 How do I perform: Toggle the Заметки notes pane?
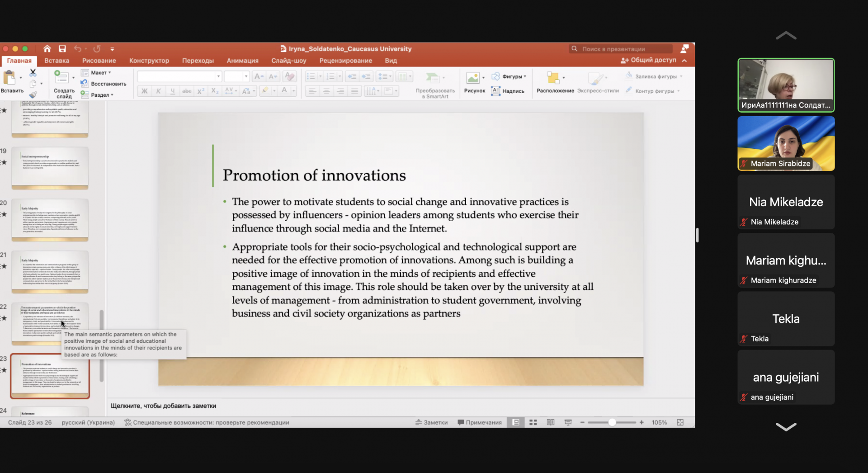431,422
